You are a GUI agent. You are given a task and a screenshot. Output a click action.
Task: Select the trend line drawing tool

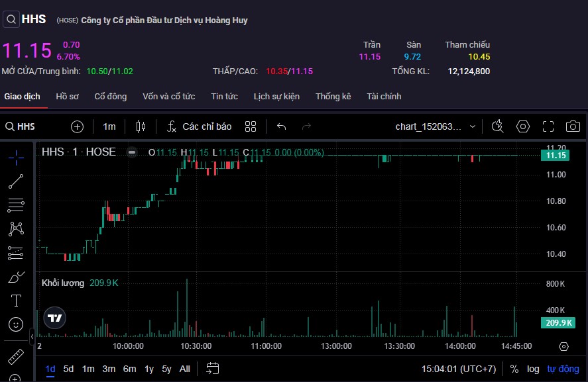pyautogui.click(x=16, y=181)
